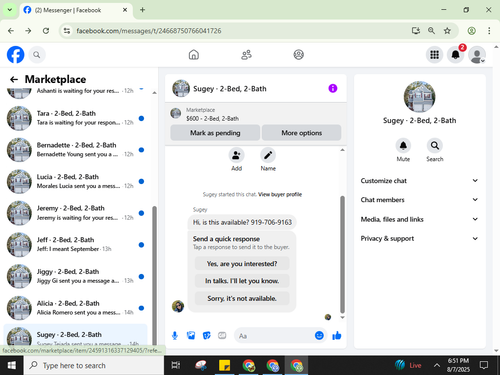This screenshot has height=375, width=500.
Task: Open Jeremy's 2-Bed, 2-Bath conversation
Action: [x=75, y=213]
